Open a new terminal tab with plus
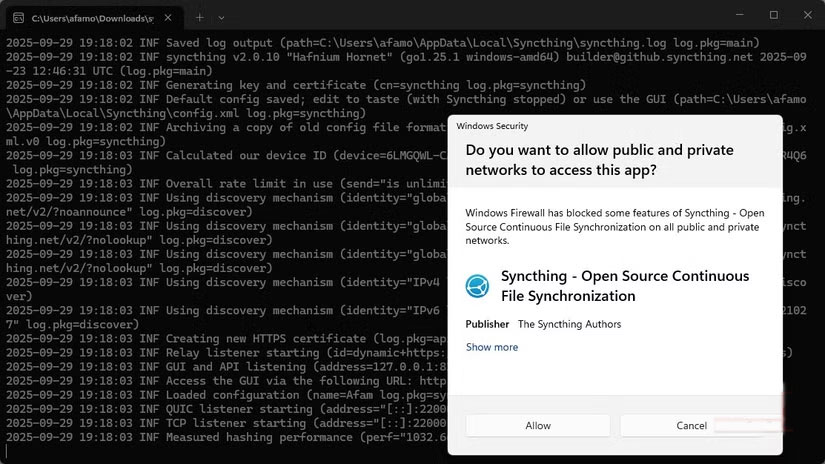Screen dimensions: 825x464 point(200,17)
